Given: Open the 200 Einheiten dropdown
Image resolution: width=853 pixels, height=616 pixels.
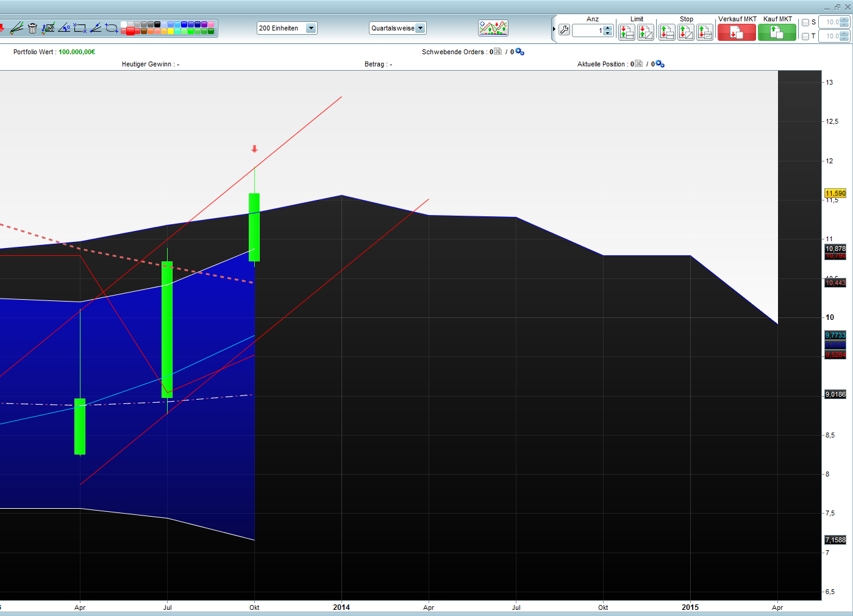Looking at the screenshot, I should click(311, 28).
